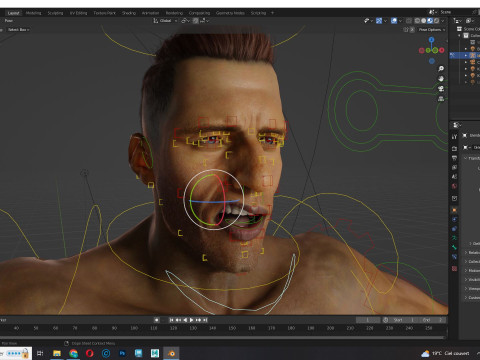Open the Object Constraints properties tab icon
The height and width of the screenshot is (360, 480).
[454, 229]
